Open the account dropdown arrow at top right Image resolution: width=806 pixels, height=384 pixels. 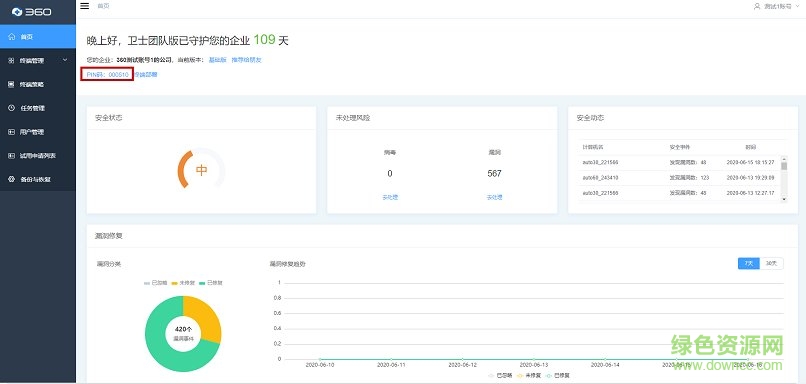pos(797,7)
